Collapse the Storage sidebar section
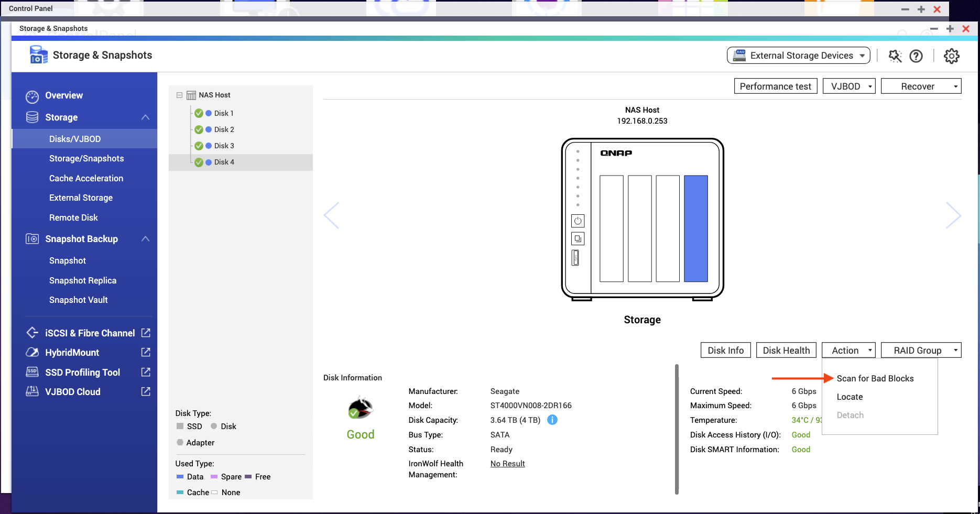Viewport: 980px width, 514px height. (145, 117)
